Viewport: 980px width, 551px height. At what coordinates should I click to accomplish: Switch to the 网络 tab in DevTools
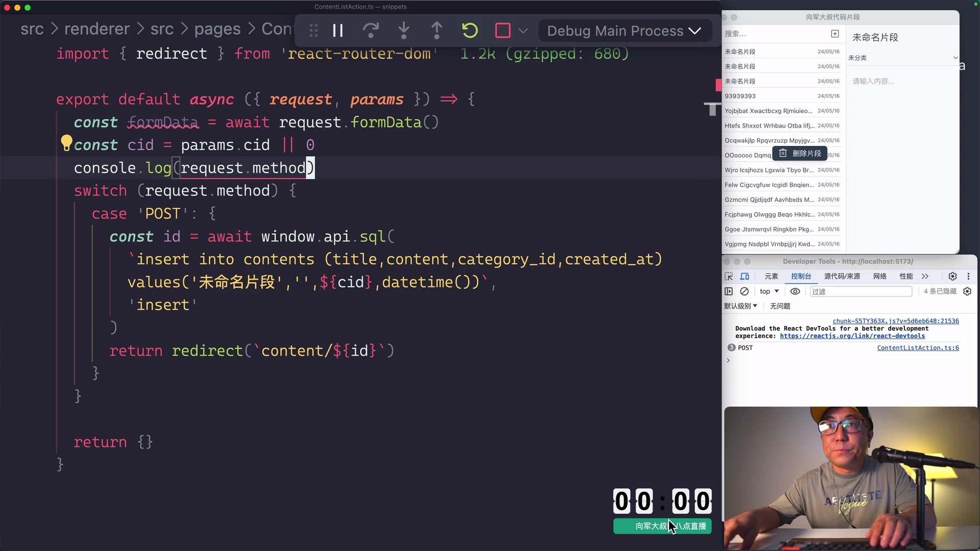[879, 276]
